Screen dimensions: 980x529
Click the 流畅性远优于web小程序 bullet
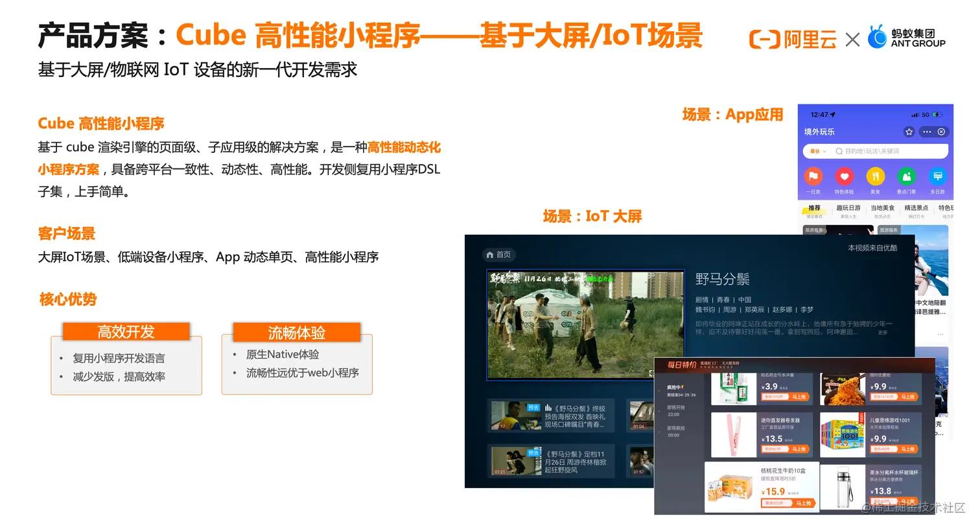coord(302,372)
